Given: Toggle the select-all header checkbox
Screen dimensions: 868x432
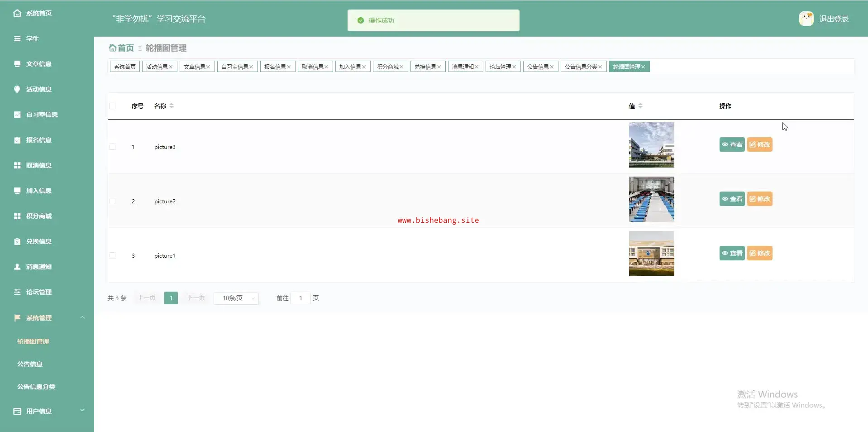Looking at the screenshot, I should click(112, 106).
